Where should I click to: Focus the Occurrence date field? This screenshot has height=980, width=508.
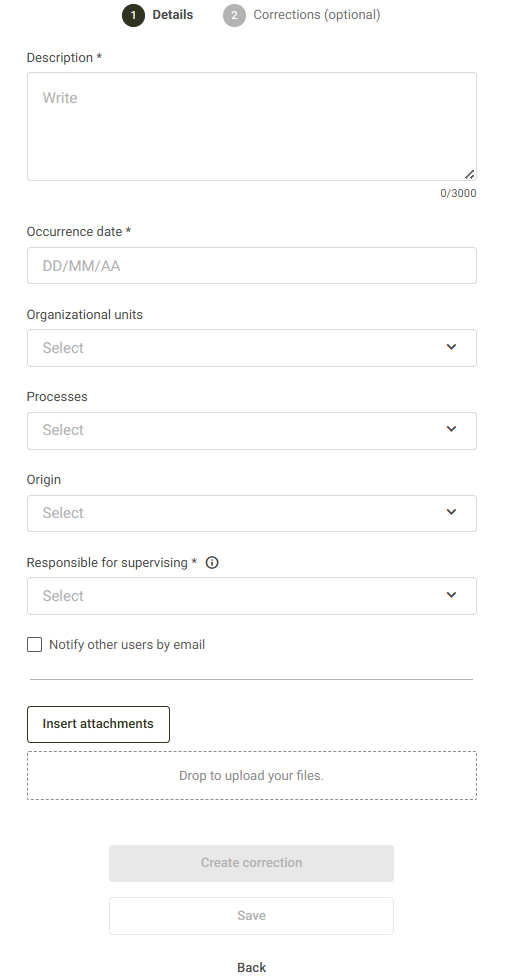[252, 266]
